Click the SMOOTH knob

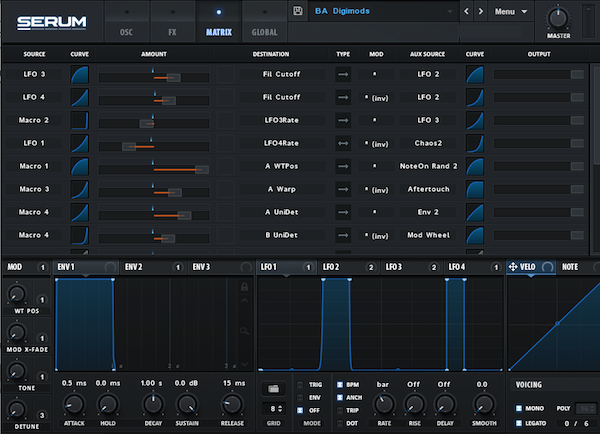484,404
